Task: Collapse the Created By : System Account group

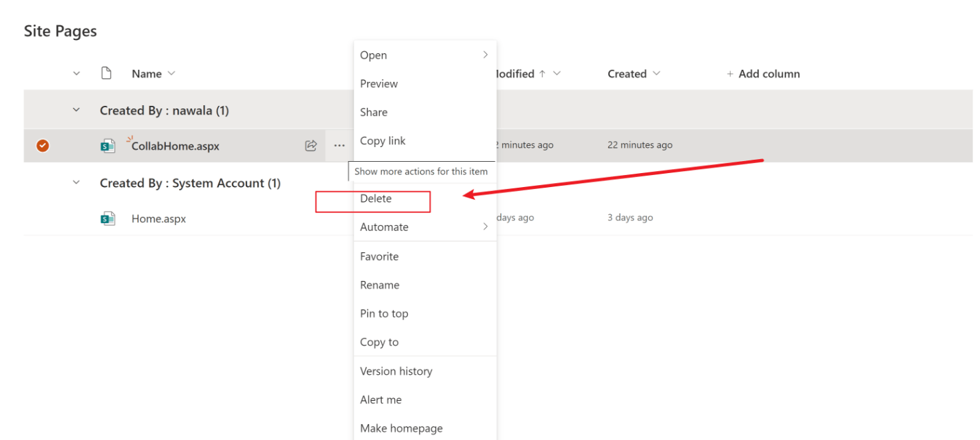Action: coord(76,182)
